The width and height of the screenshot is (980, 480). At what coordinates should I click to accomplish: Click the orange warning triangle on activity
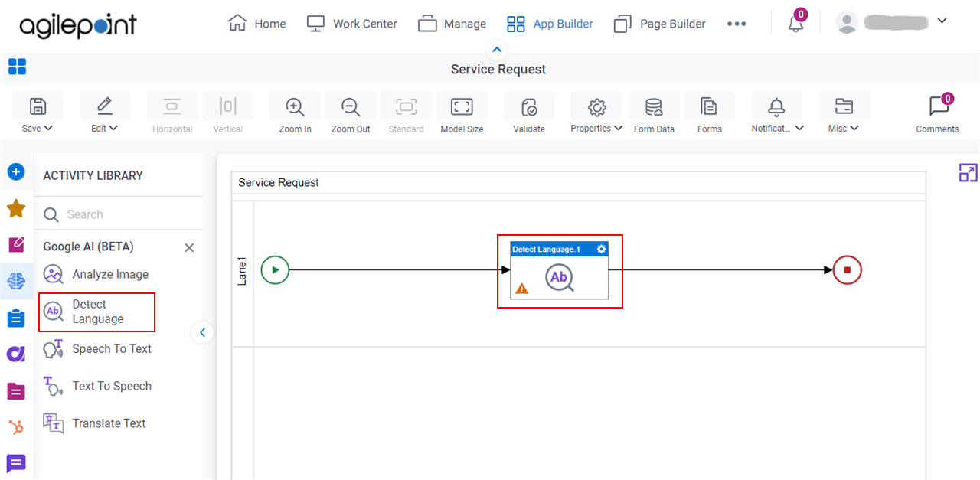(x=521, y=289)
